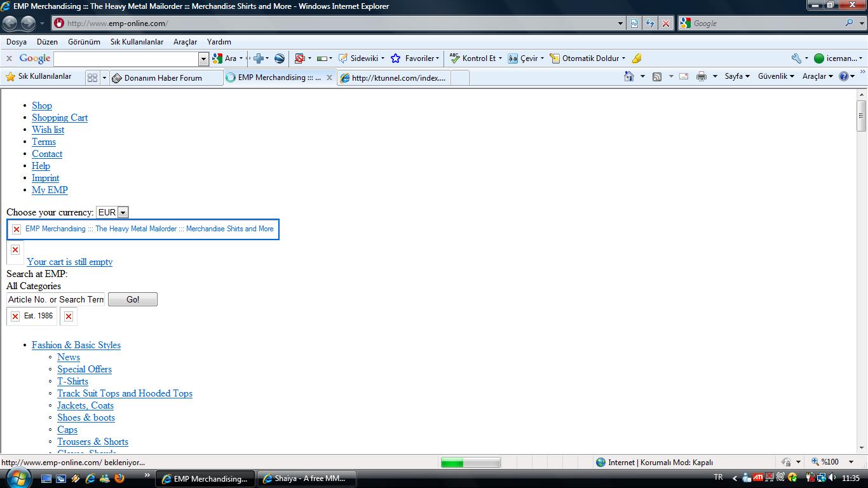868x488 pixels.
Task: Click the blue Help question mark icon
Action: click(x=844, y=76)
